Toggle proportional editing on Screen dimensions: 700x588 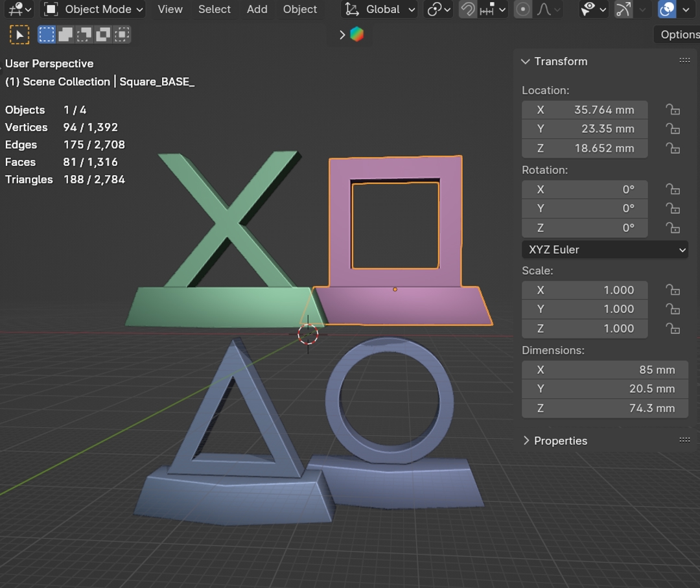[522, 9]
